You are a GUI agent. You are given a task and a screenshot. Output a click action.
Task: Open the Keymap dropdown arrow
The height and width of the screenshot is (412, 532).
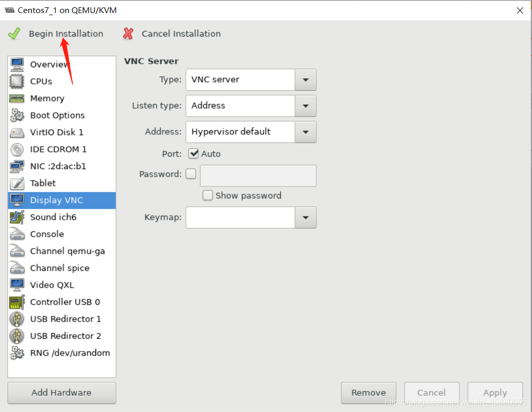tap(306, 218)
